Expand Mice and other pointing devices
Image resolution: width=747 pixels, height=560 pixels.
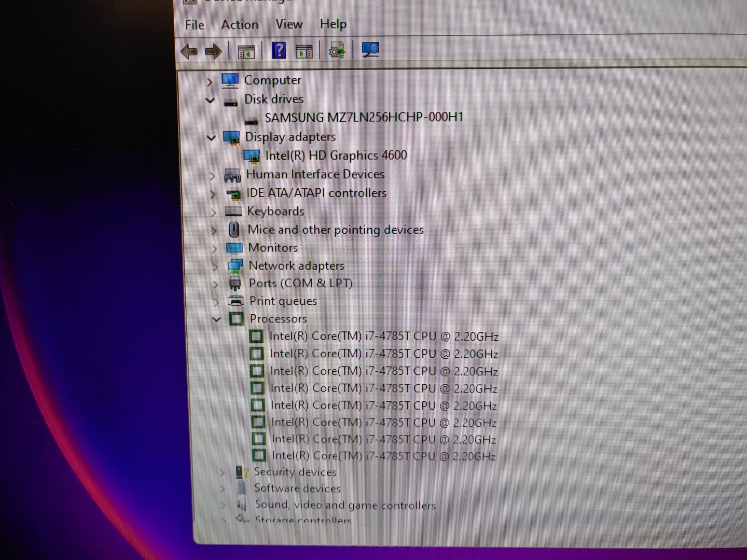[214, 231]
